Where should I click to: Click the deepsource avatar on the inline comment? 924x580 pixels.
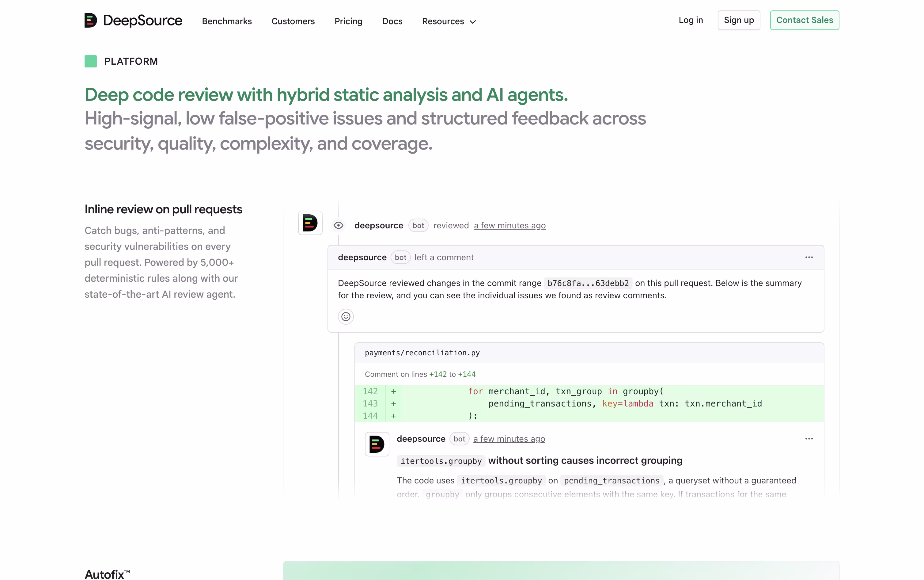click(377, 444)
